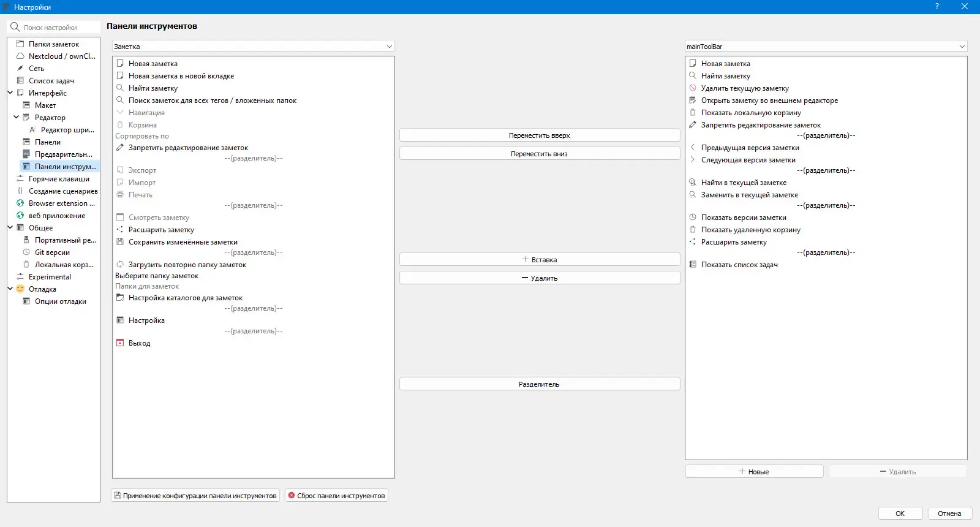Click the Новые toolbar button
The image size is (980, 527).
pyautogui.click(x=755, y=472)
